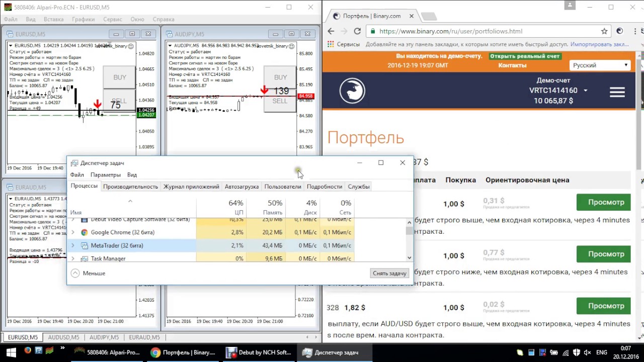Screen dimensions: 644x362
Task: Open MetaTrader Справка menu
Action: pos(163,19)
